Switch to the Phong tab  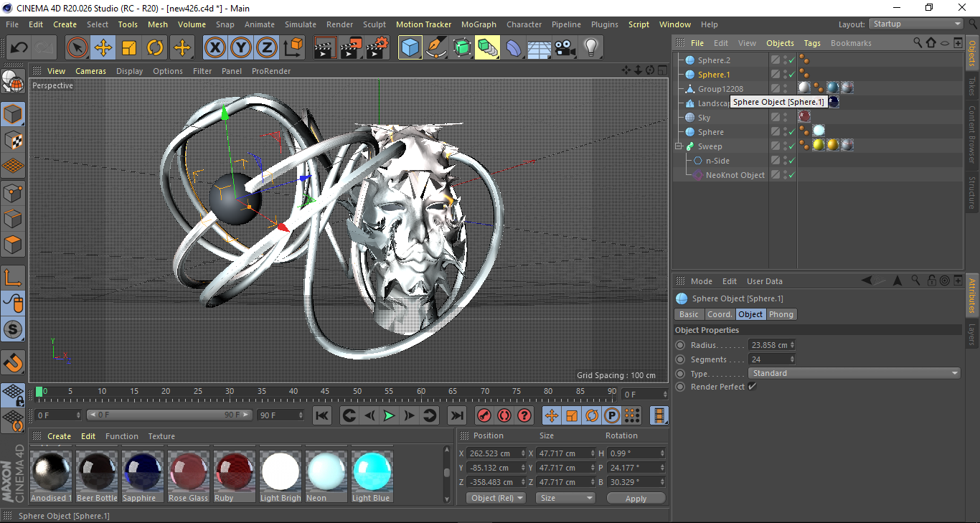click(781, 314)
